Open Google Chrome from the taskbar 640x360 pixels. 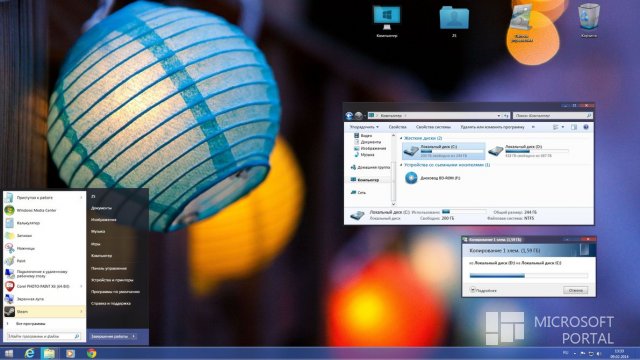91,353
